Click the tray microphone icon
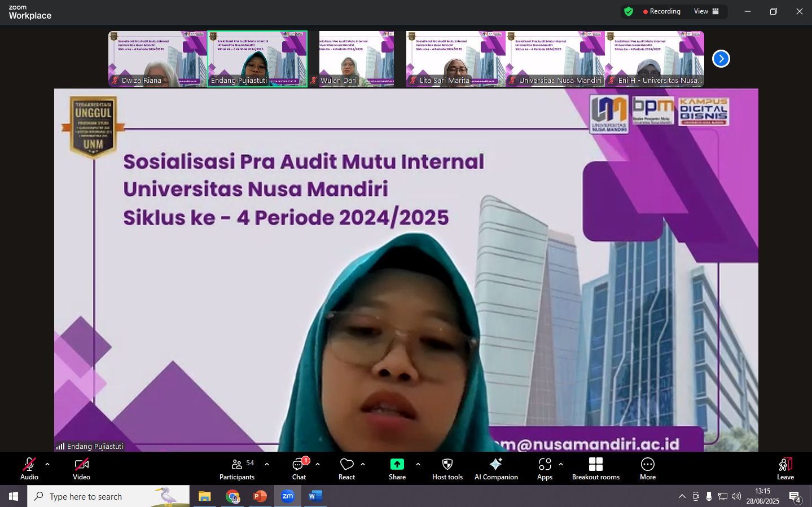Screen dimensions: 812x507 (709, 496)
